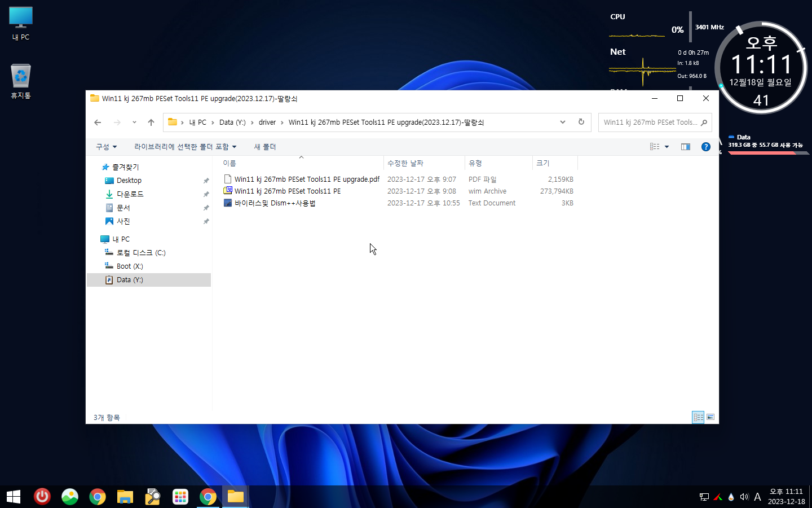Select Boot (X:) drive
Image resolution: width=812 pixels, height=508 pixels.
tap(130, 266)
